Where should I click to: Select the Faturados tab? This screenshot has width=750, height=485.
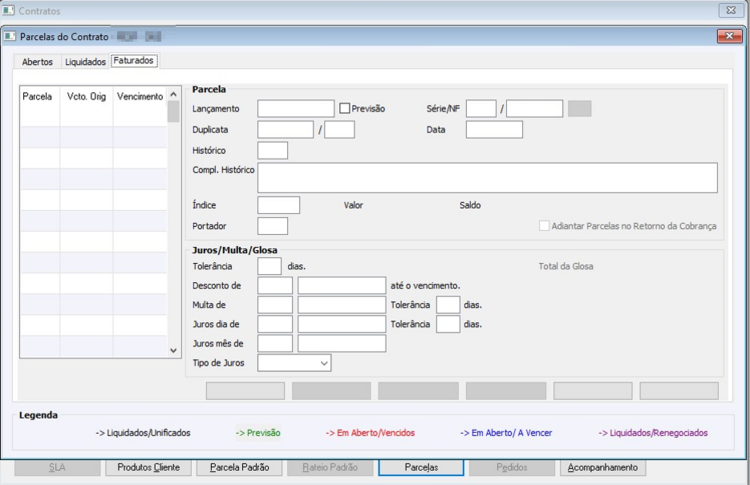tap(133, 61)
